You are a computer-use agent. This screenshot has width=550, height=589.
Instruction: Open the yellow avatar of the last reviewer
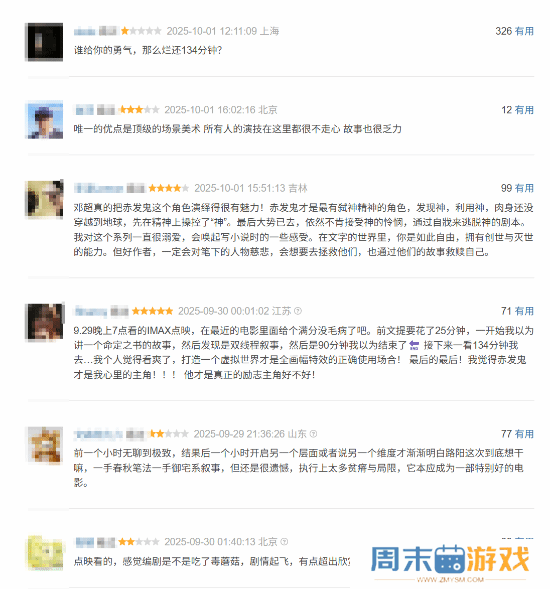(x=45, y=553)
